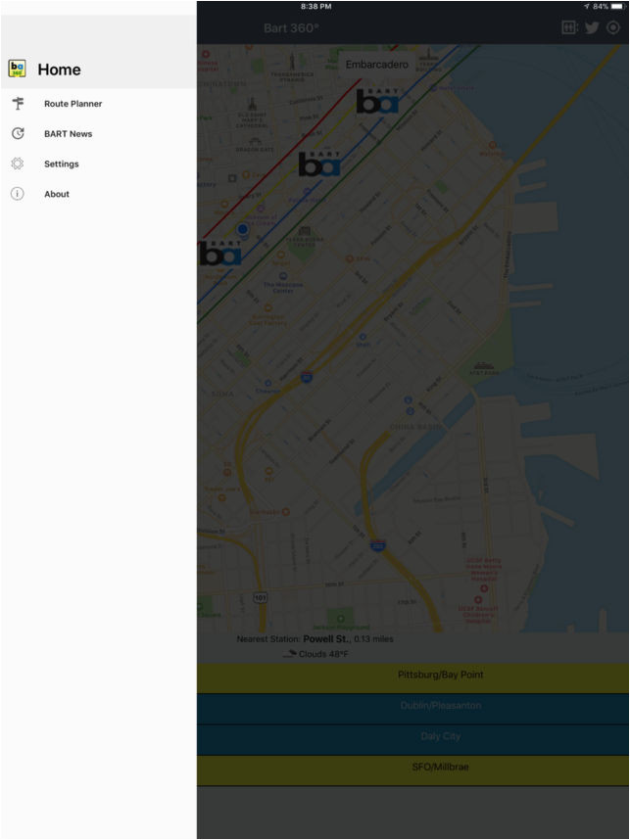Tap the middle BART station logo on map
The image size is (630, 840).
pos(319,163)
